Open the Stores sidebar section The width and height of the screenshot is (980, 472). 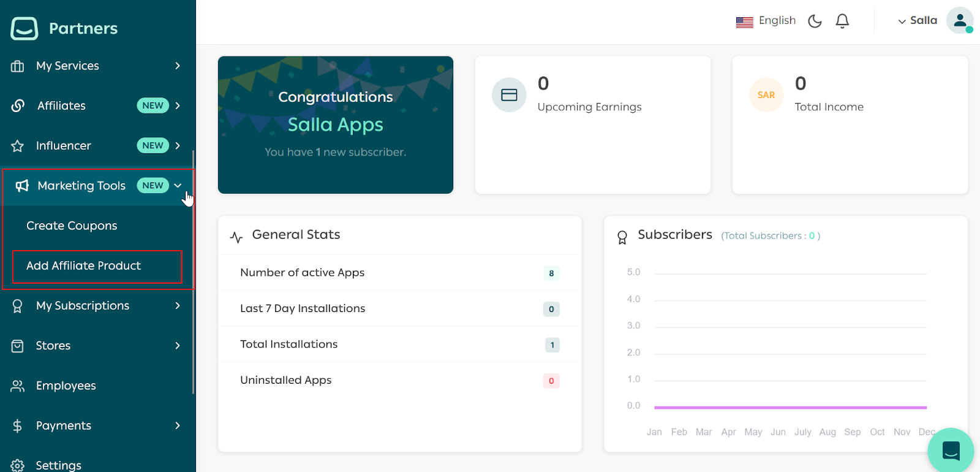point(53,346)
